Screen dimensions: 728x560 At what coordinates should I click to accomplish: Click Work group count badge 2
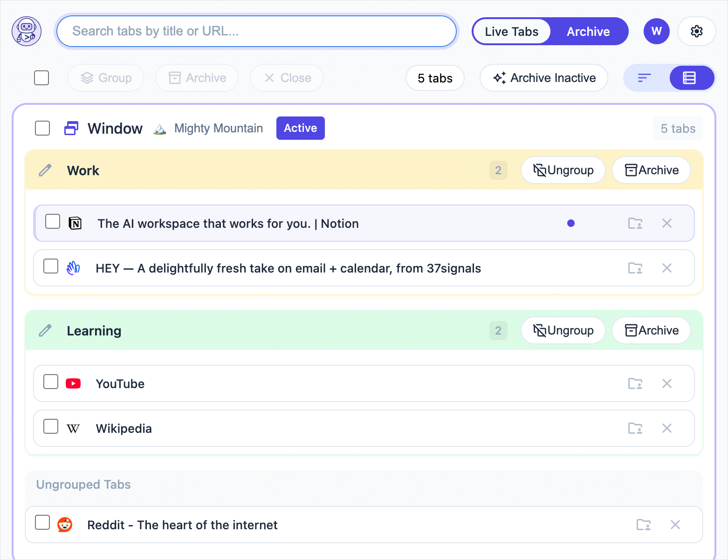pos(498,171)
